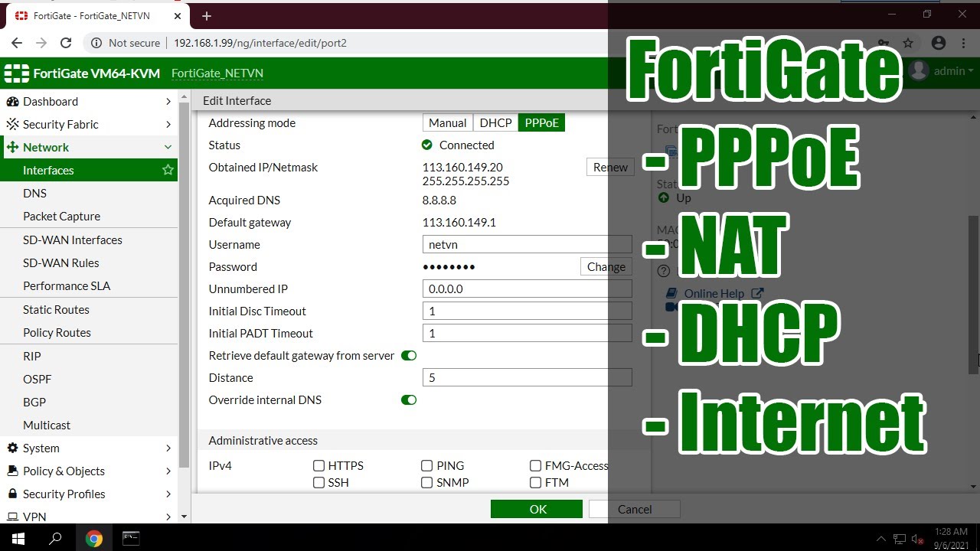Select DHCP addressing mode
This screenshot has width=980, height=551.
pos(495,123)
